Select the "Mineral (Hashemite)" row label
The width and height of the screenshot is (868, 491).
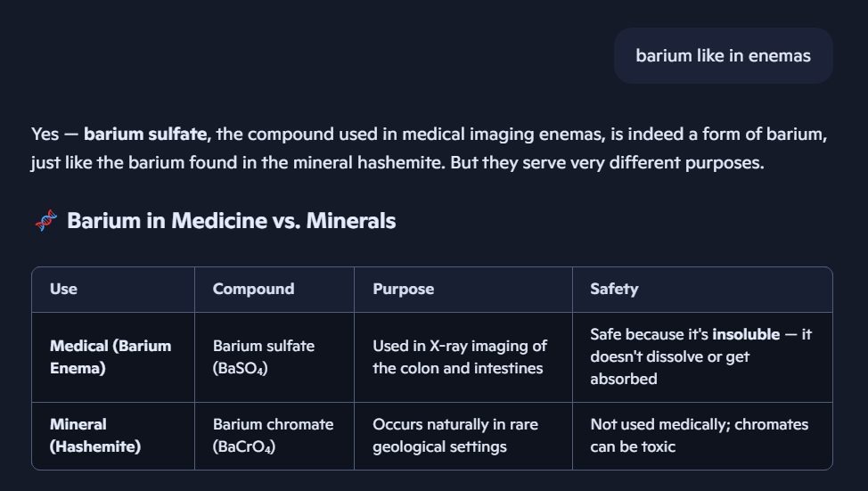pos(94,436)
